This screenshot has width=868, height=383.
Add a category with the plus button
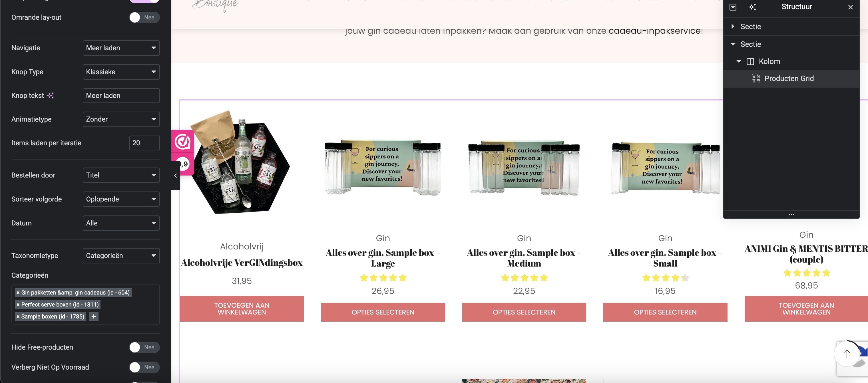(x=94, y=317)
